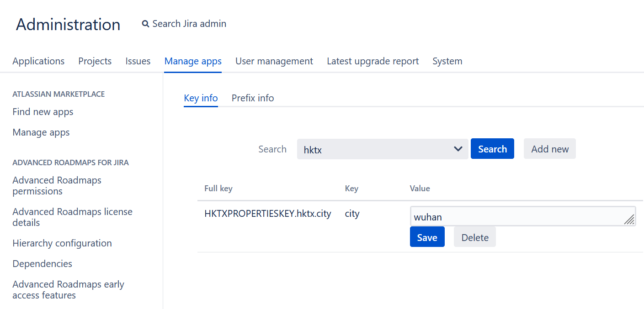View the Latest upgrade report tab

pyautogui.click(x=373, y=61)
